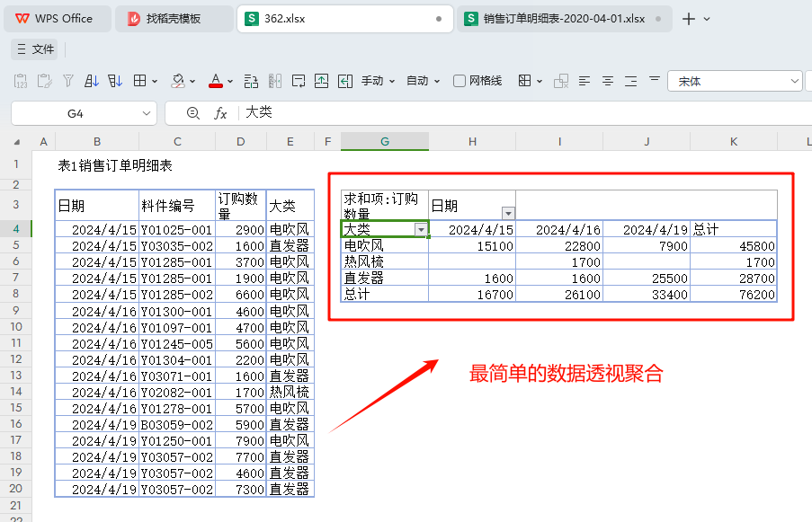
Task: Sort descending with the descending-bars icon
Action: pos(115,81)
